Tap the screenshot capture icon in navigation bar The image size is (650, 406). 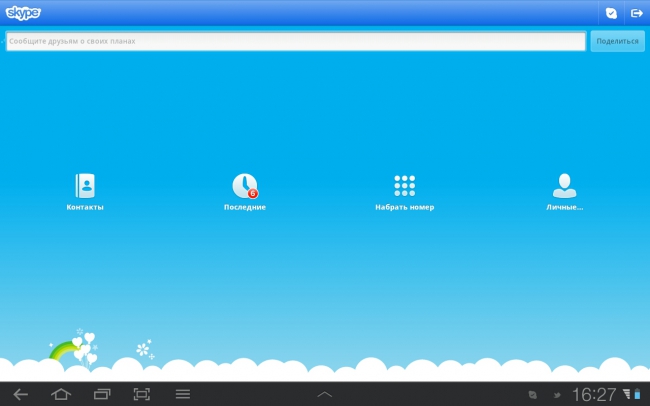click(142, 394)
